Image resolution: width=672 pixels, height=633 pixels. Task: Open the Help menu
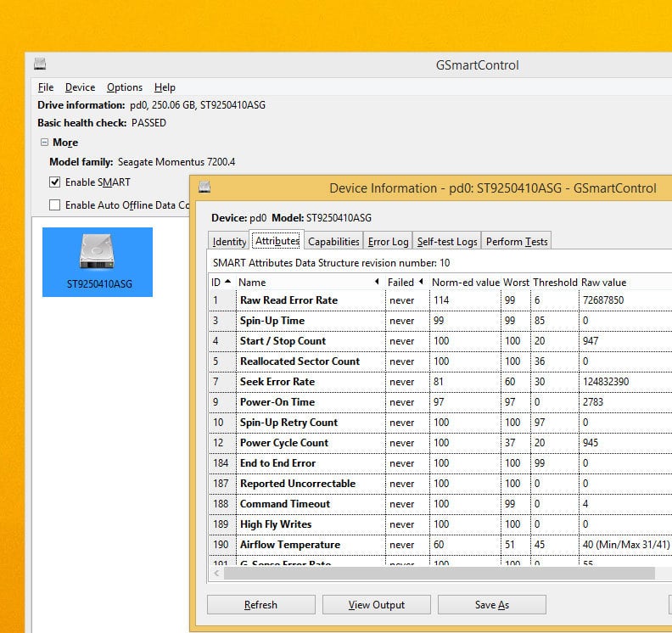pyautogui.click(x=165, y=87)
